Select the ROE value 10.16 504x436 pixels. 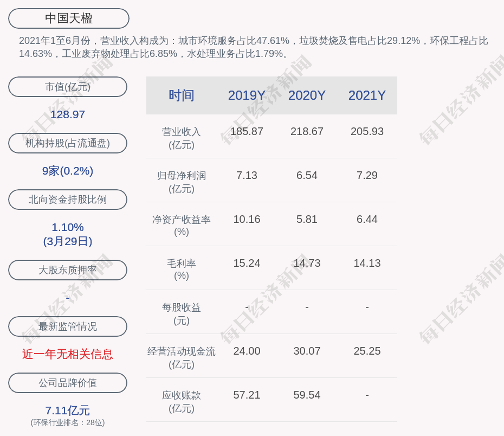(x=247, y=219)
